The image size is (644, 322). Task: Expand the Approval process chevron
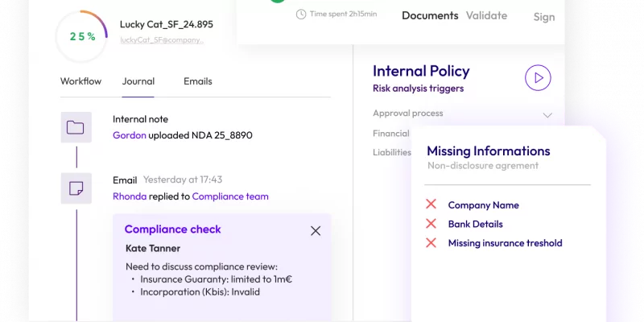tap(547, 115)
